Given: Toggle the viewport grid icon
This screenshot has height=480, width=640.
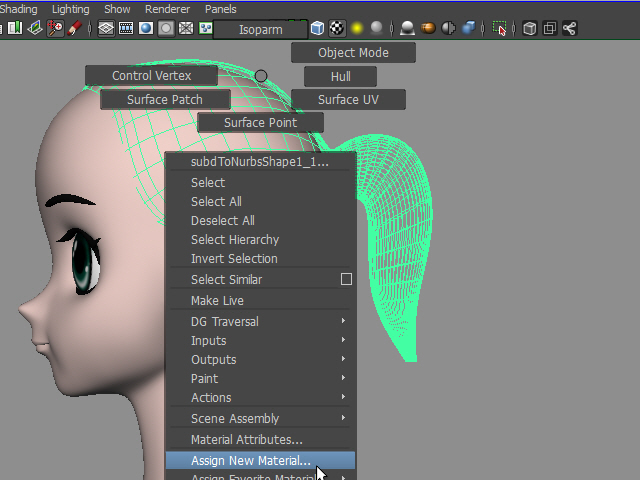Looking at the screenshot, I should 106,29.
